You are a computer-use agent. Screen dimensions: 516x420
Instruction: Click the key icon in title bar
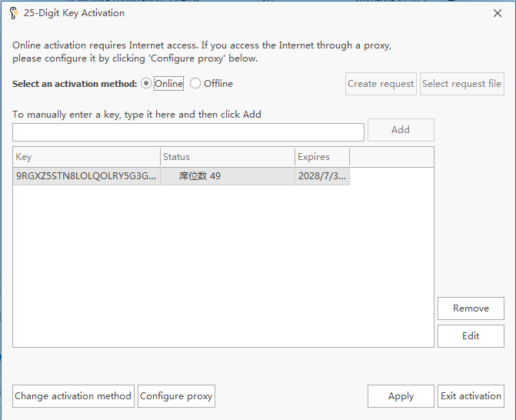pos(14,13)
